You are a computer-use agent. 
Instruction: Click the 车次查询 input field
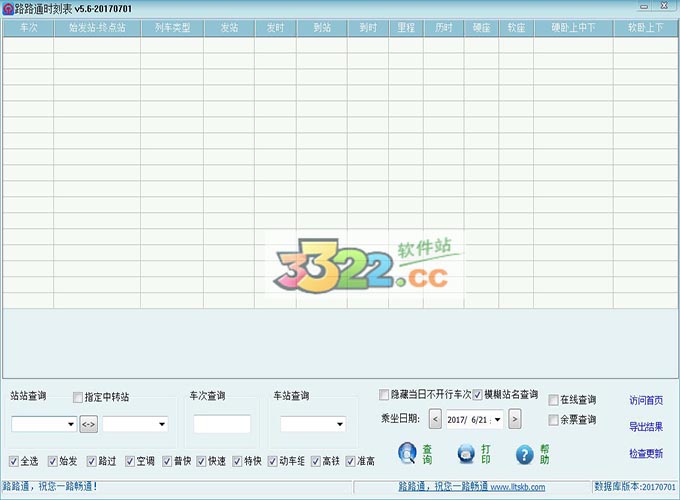pyautogui.click(x=222, y=424)
